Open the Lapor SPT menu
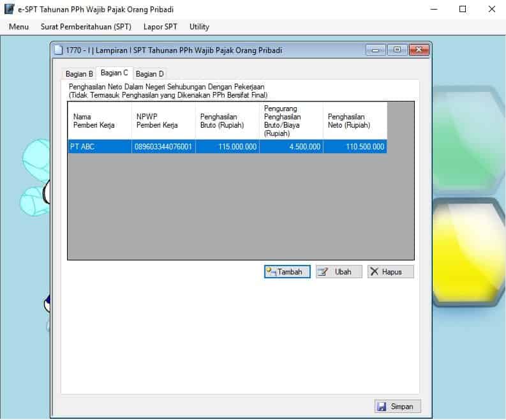 pyautogui.click(x=160, y=27)
